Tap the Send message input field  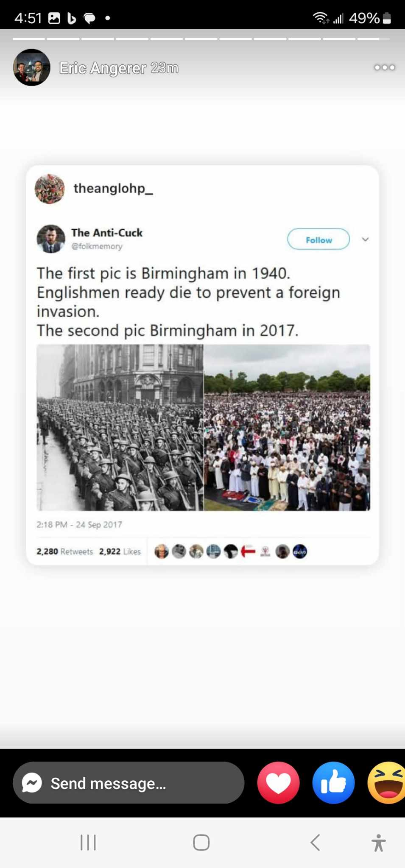[x=128, y=783]
